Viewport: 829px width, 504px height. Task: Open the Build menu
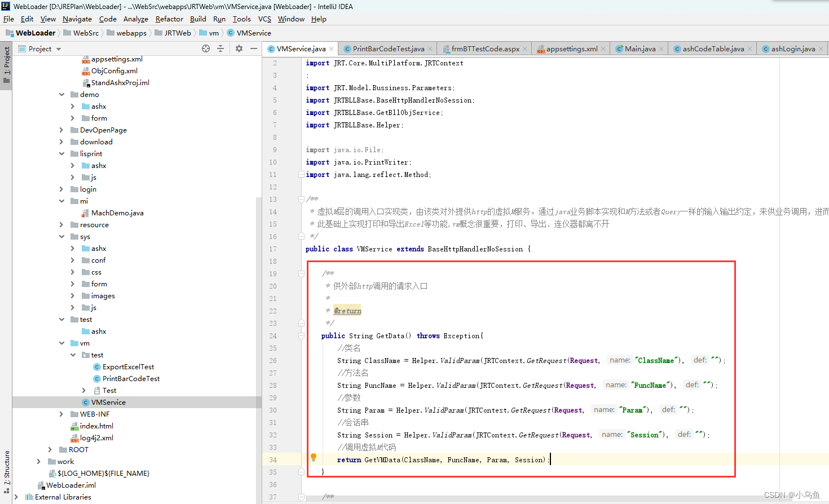coord(198,19)
